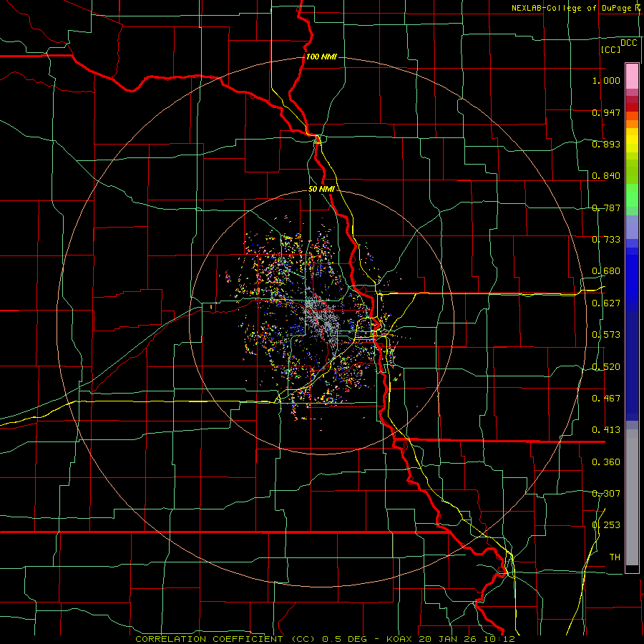This screenshot has width=644, height=644.
Task: Select the 0.733 scale value
Action: pos(606,240)
